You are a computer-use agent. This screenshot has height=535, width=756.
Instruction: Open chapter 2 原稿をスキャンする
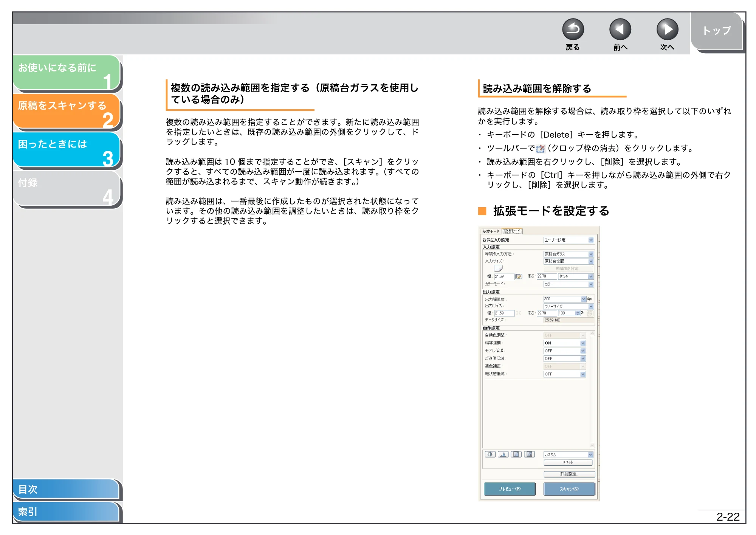[67, 111]
